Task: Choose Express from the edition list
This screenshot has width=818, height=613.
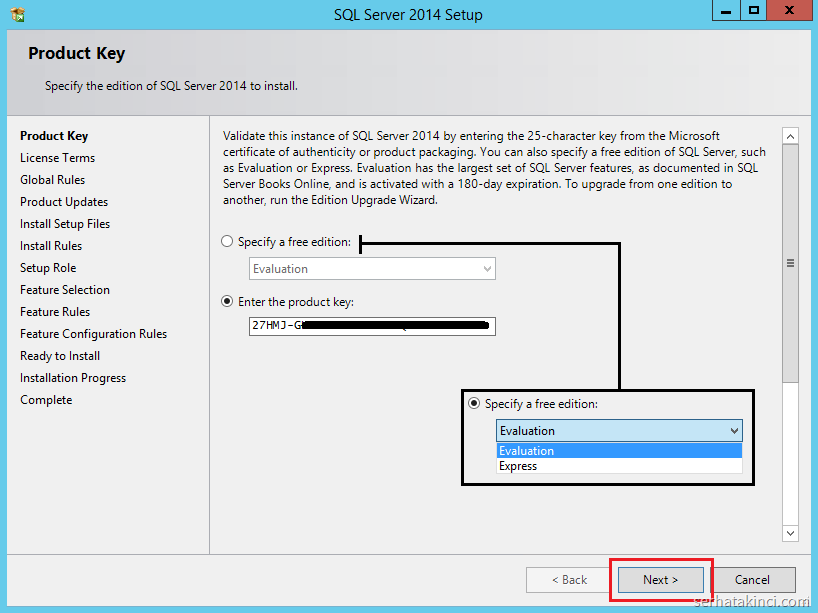Action: tap(518, 466)
